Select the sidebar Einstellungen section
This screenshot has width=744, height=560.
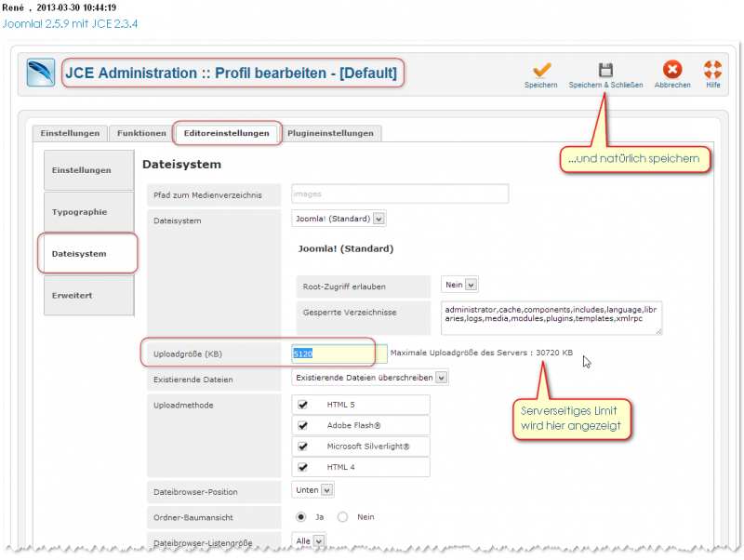pos(88,170)
